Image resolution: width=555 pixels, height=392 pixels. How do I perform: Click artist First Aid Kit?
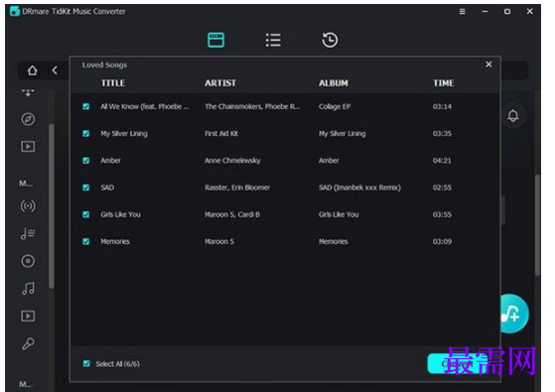[221, 133]
